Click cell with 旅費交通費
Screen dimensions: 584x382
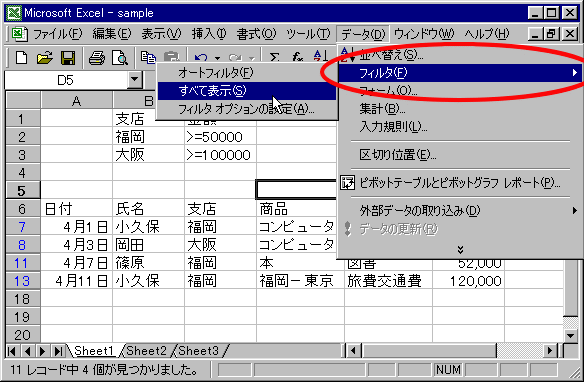pos(388,281)
